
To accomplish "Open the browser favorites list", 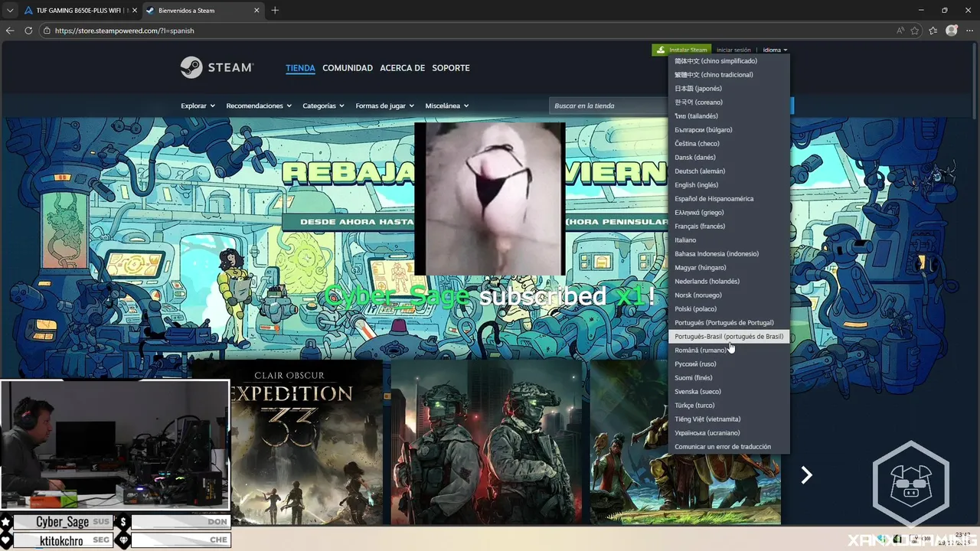I will (x=933, y=31).
